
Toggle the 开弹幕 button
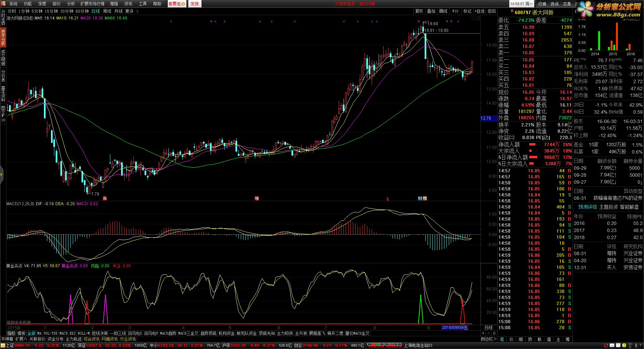[x=7, y=339]
